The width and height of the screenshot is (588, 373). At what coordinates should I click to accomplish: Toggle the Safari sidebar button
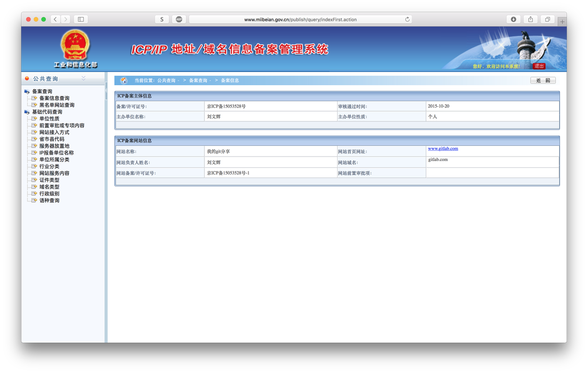(x=81, y=20)
